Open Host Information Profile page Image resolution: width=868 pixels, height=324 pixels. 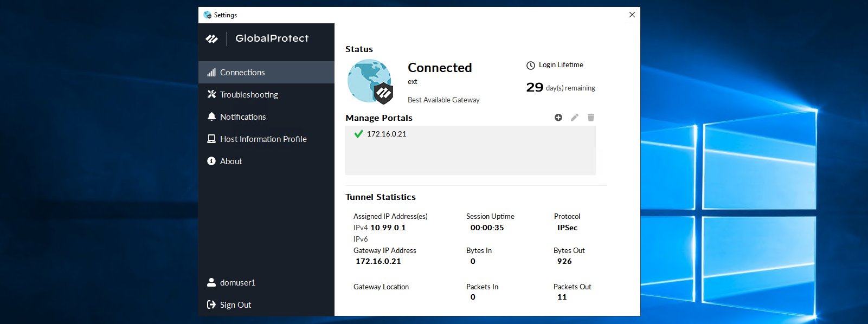coord(263,139)
